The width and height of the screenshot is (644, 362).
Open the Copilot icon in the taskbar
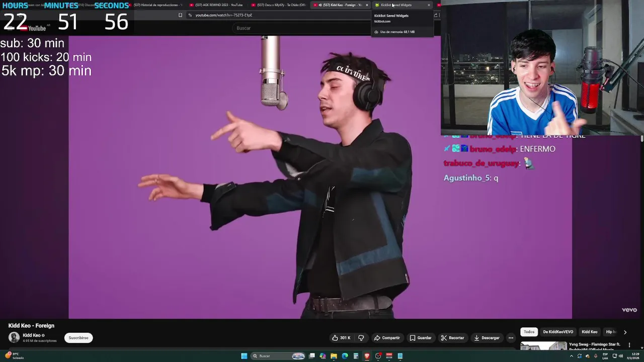[x=323, y=356]
